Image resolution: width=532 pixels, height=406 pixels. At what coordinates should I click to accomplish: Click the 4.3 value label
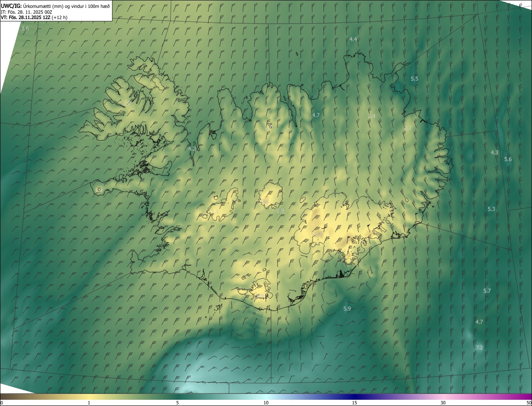click(494, 153)
